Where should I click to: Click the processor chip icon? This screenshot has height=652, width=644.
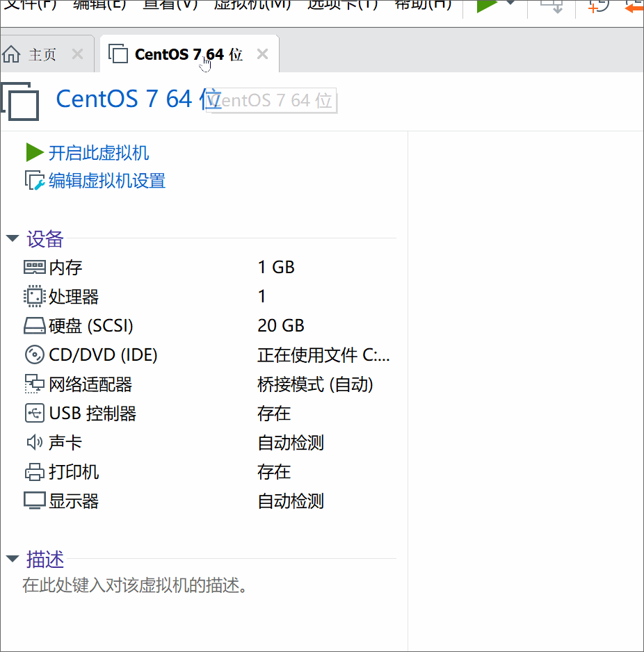35,297
